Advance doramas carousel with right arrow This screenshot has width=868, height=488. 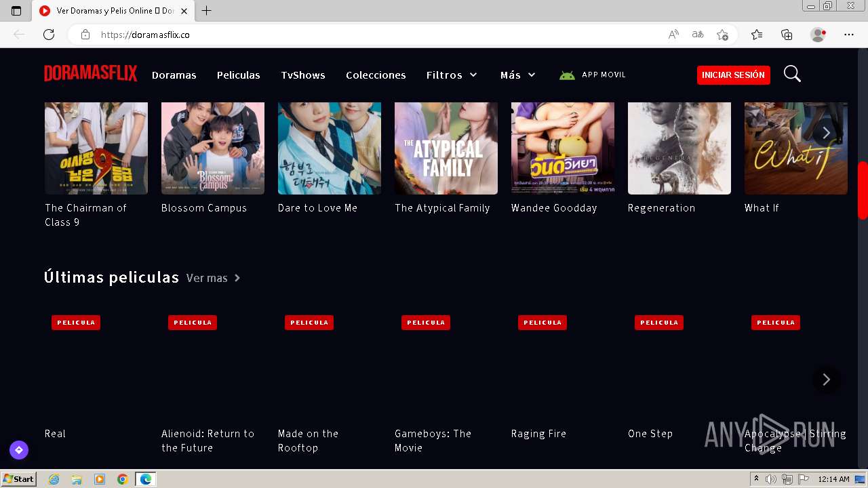[826, 132]
